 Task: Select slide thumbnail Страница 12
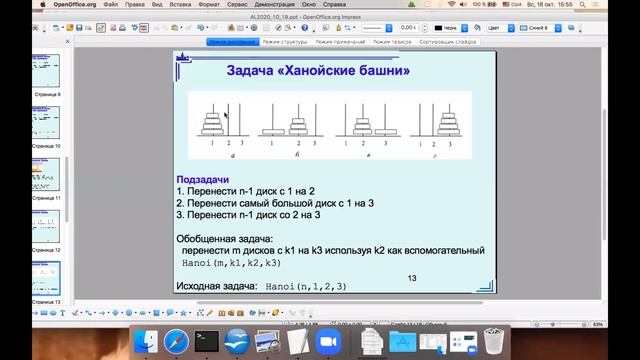click(x=46, y=226)
